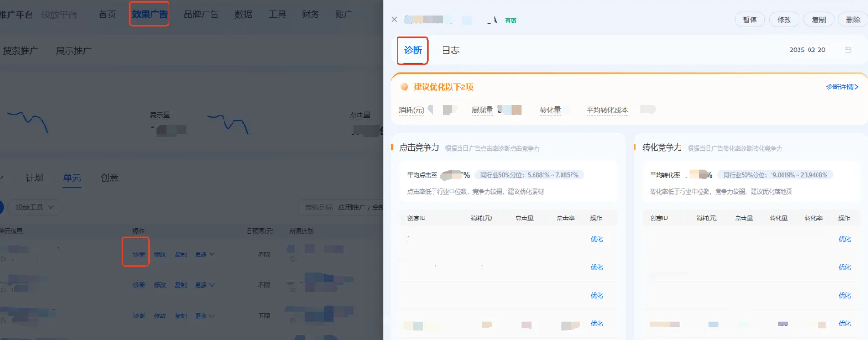Click 优化 in first row of 转化竞争力 table
This screenshot has width=868, height=340.
(x=845, y=239)
